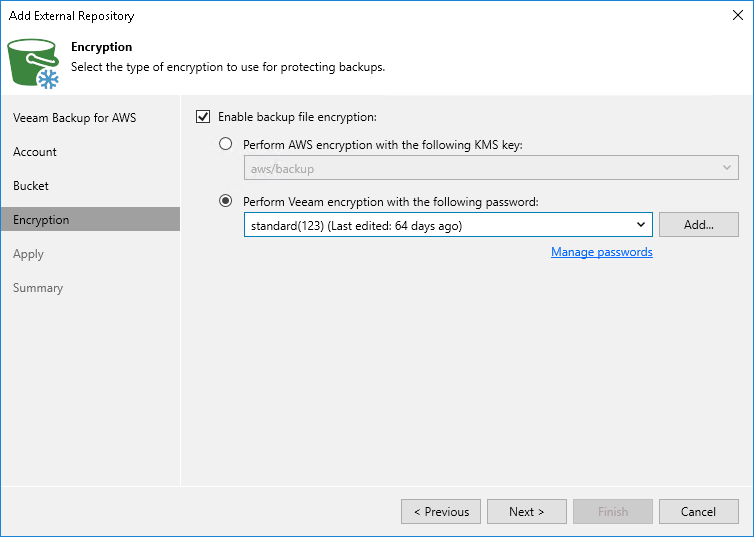
Task: Click the S3 bucket wizard icon
Action: (x=34, y=60)
